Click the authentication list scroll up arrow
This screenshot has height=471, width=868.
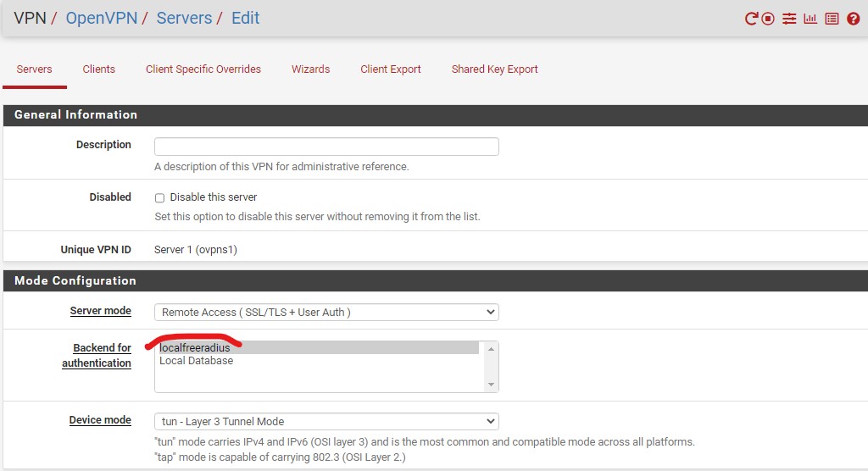[x=491, y=349]
